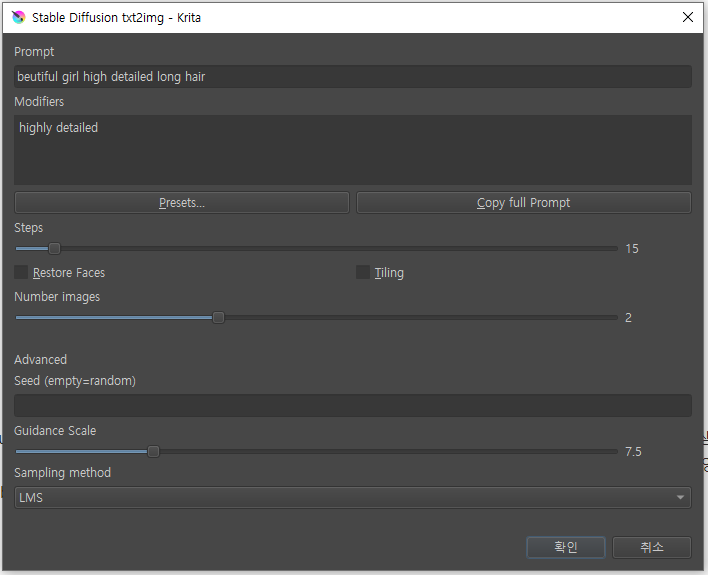This screenshot has height=575, width=708.
Task: Click the Number images slider handle
Action: pyautogui.click(x=218, y=318)
